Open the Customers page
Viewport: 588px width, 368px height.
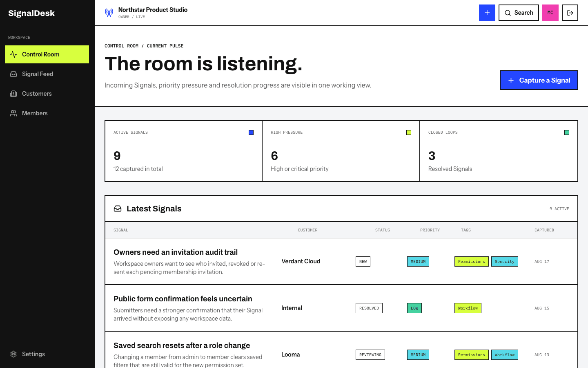click(47, 94)
